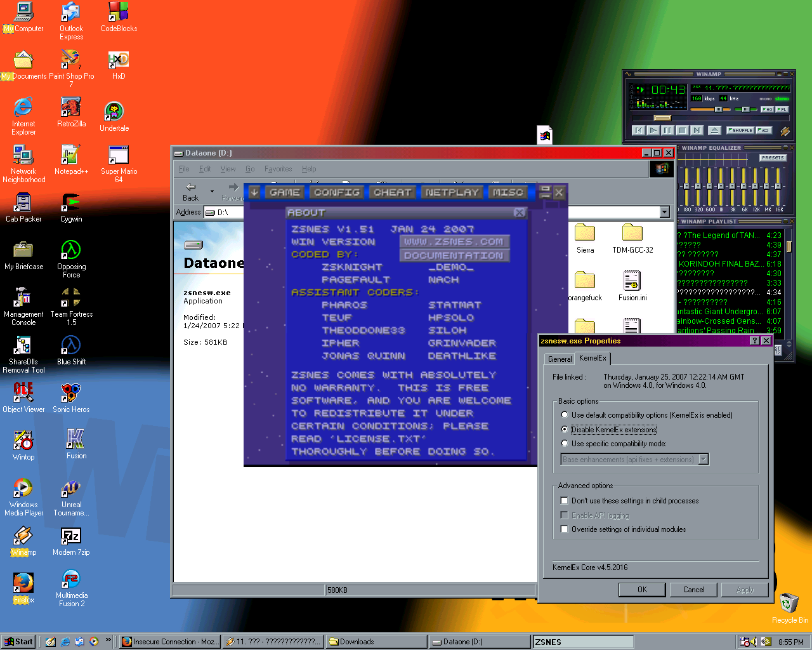Image resolution: width=812 pixels, height=650 pixels.
Task: Launch Internet Explorer from Quick Launch bar
Action: (x=65, y=642)
